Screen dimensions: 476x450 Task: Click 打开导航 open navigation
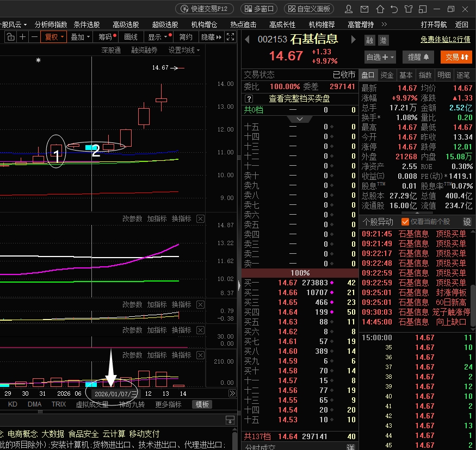coord(434,24)
